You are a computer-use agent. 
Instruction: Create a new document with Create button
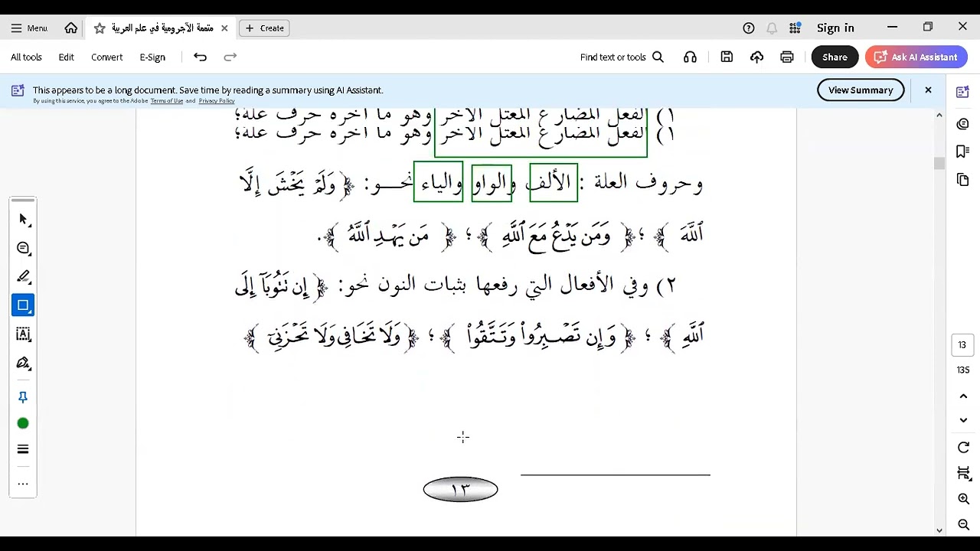point(265,28)
